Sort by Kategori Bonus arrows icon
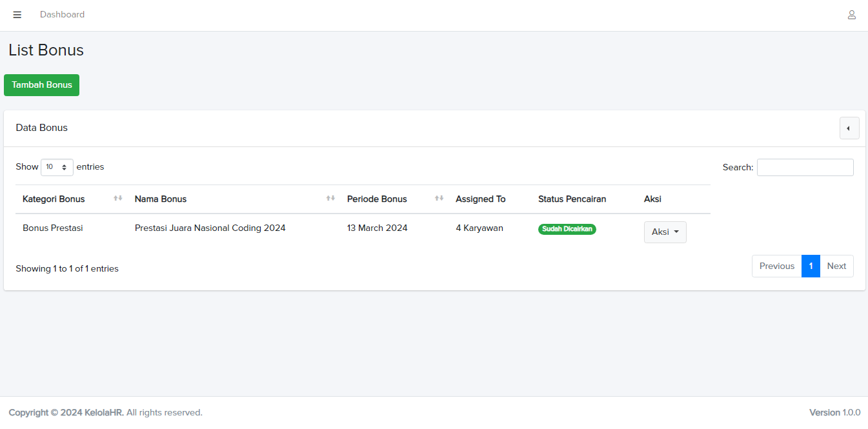Viewport: 868px width, 429px height. 118,198
